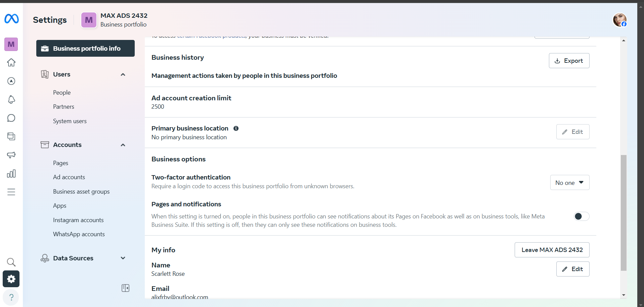This screenshot has width=644, height=307.
Task: Select Business portfolio info menu item
Action: coord(85,48)
